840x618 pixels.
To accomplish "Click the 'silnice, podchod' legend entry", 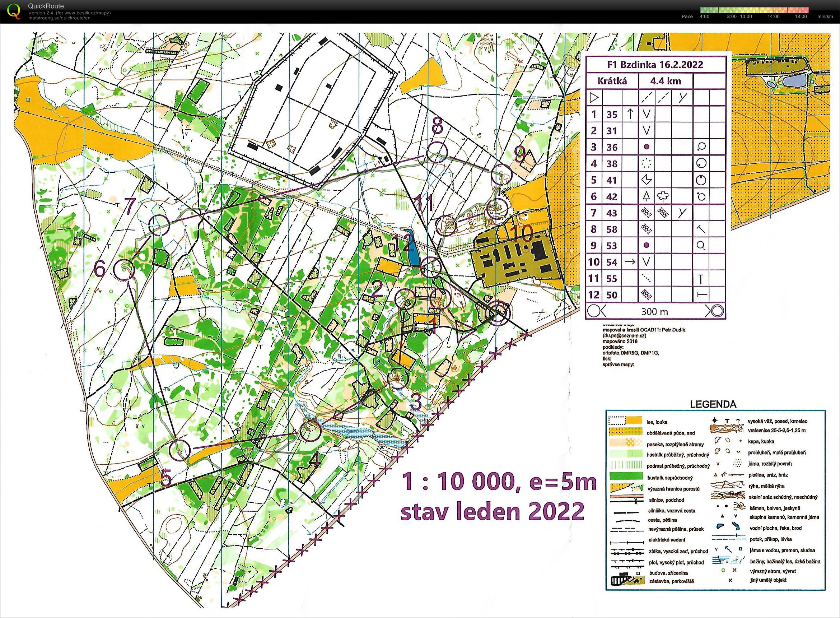I will [x=667, y=500].
